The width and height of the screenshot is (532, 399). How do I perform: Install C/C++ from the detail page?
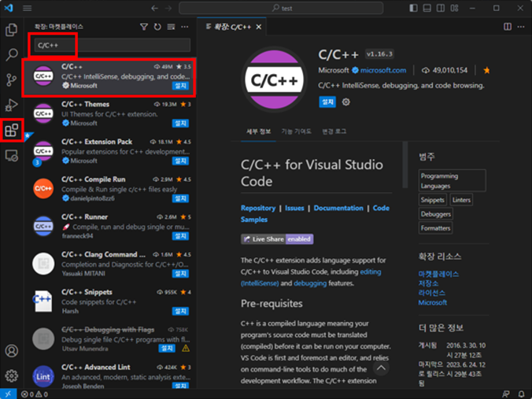click(x=327, y=102)
